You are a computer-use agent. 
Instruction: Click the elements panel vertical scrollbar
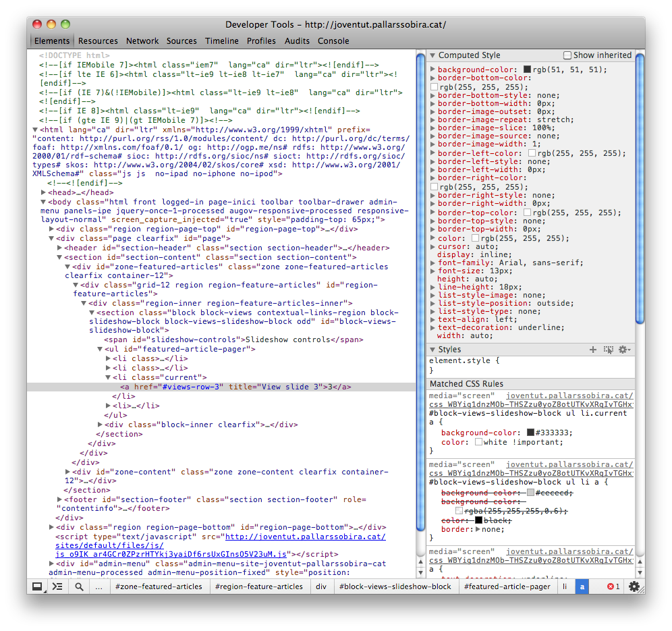tap(420, 294)
